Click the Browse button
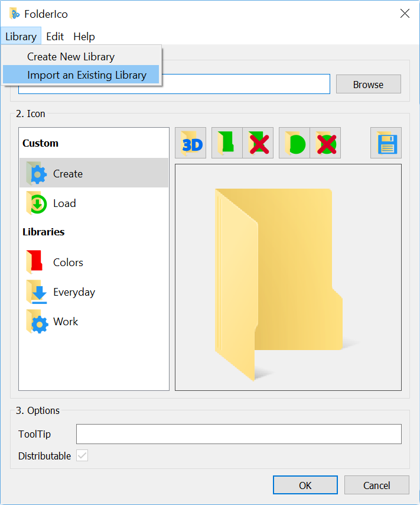The image size is (420, 505). [x=369, y=85]
